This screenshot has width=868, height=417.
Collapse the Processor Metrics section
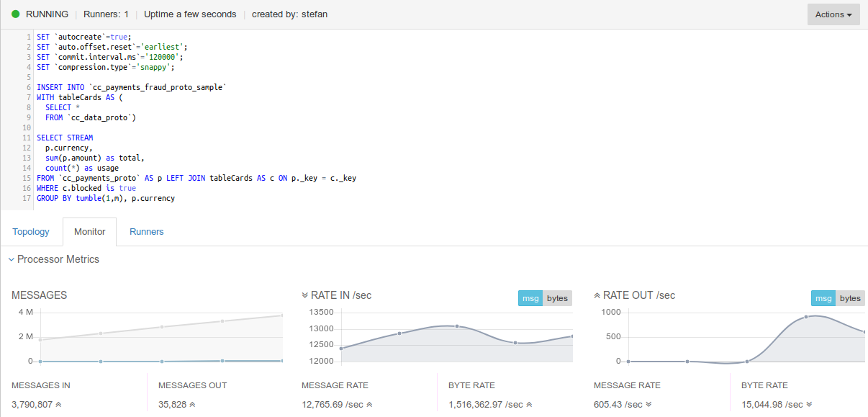pos(12,259)
